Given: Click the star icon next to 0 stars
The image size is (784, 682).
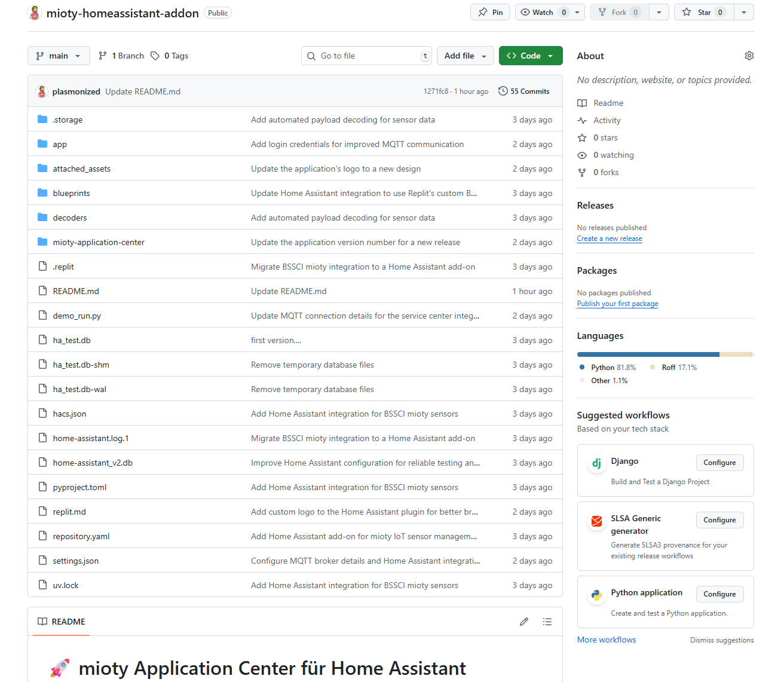Looking at the screenshot, I should click(x=582, y=138).
